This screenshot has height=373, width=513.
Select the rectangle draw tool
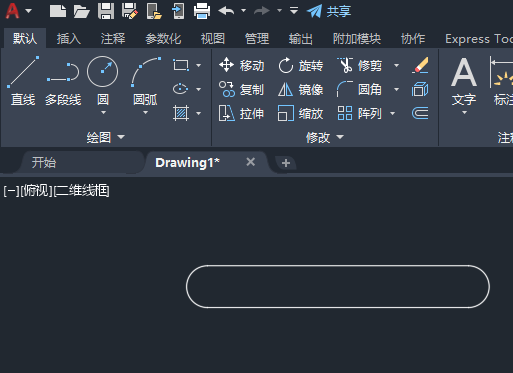click(181, 65)
